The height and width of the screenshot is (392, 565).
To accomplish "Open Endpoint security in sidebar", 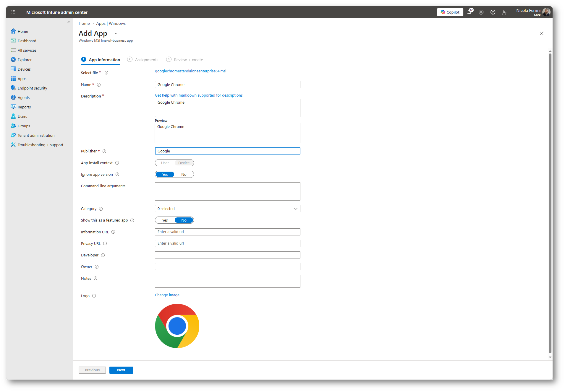I will pyautogui.click(x=32, y=88).
